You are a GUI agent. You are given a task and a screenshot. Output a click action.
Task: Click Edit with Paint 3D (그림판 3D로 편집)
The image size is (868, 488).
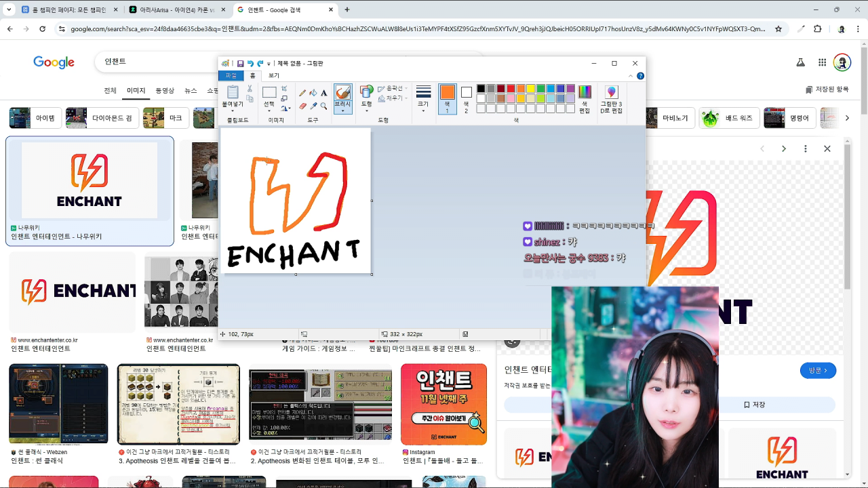[x=611, y=98]
